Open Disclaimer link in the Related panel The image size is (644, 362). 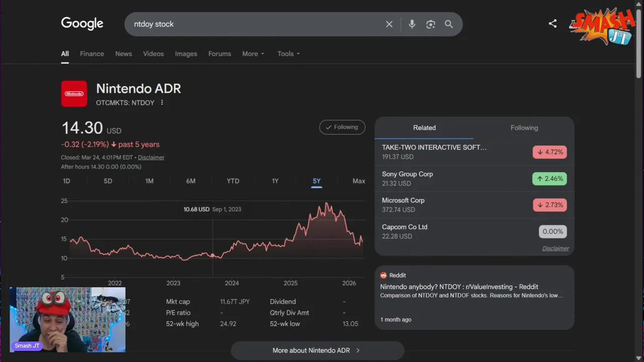(x=555, y=248)
